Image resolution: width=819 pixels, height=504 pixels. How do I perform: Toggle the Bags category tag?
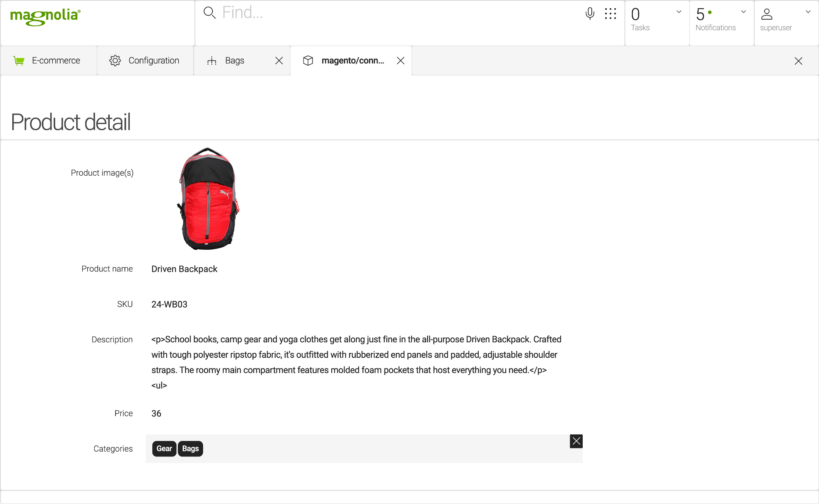191,448
